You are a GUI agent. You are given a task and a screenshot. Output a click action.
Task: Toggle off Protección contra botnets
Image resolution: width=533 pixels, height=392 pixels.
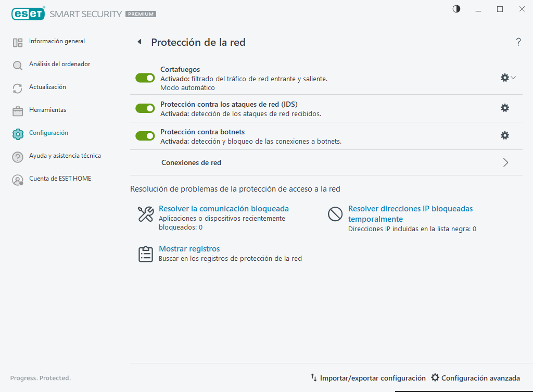(x=145, y=136)
